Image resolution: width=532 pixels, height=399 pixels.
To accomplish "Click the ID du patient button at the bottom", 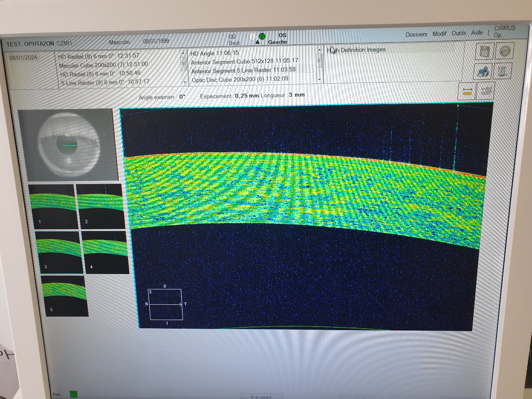I will tap(261, 396).
